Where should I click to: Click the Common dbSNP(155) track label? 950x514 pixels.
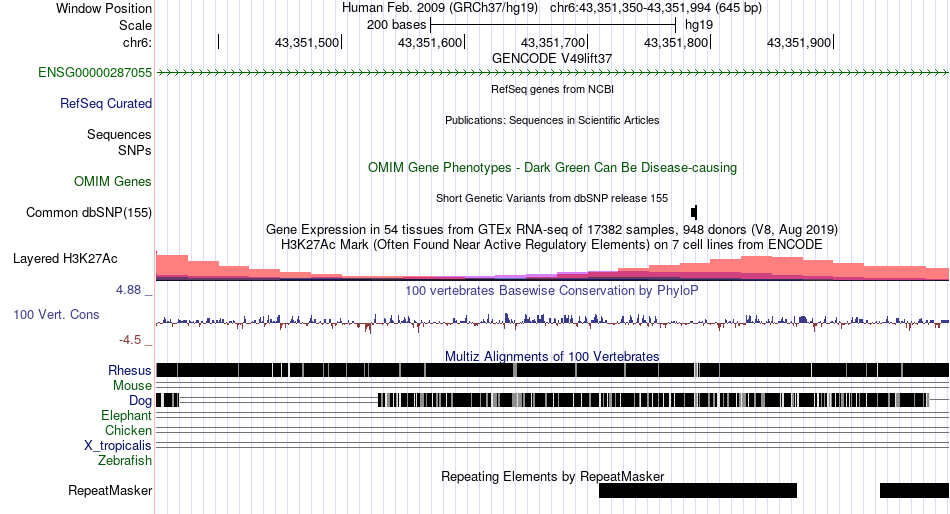pyautogui.click(x=89, y=213)
